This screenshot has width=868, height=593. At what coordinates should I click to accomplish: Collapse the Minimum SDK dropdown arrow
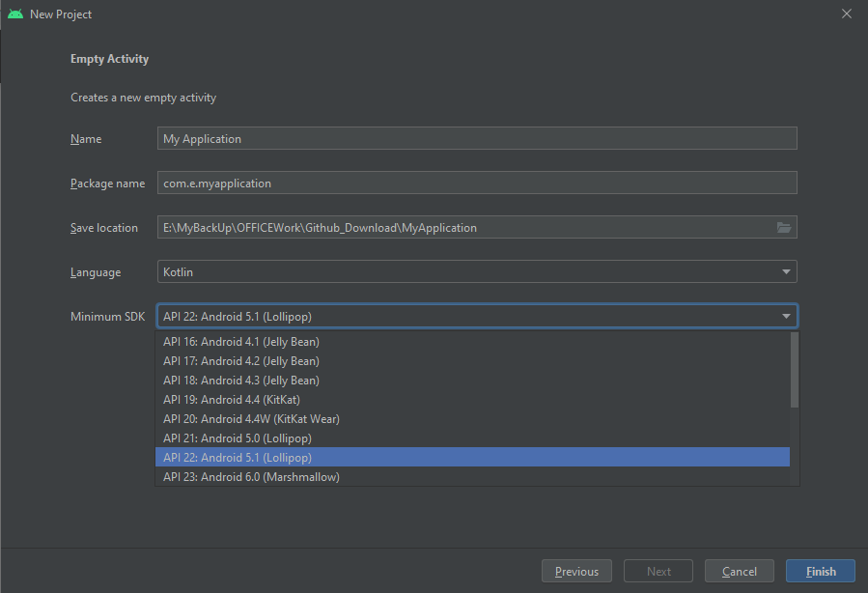(786, 316)
